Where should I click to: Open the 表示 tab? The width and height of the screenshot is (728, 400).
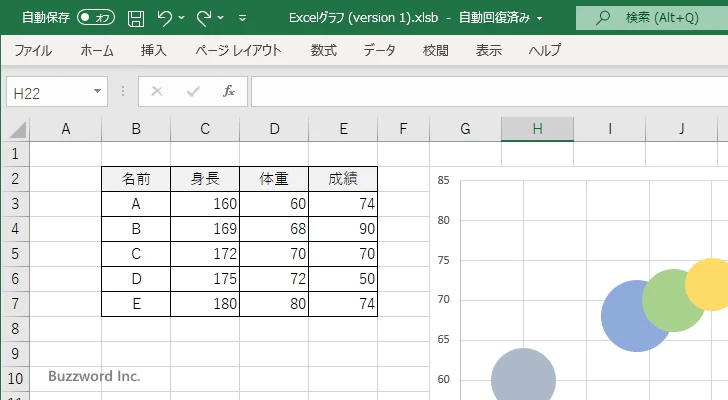point(488,50)
